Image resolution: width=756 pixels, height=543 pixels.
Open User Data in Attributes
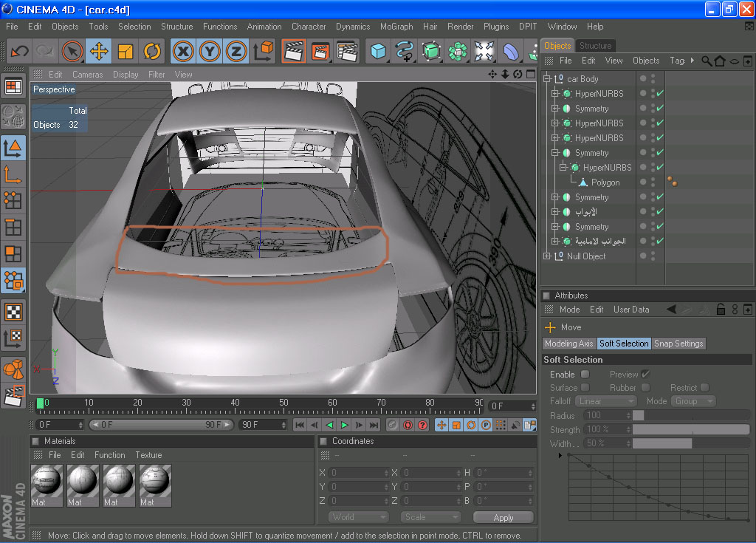[631, 310]
